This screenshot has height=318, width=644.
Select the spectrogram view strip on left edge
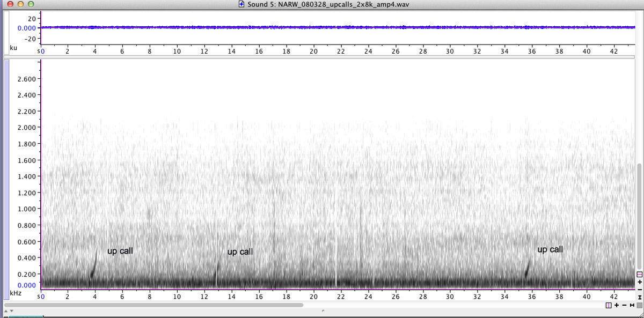point(6,179)
